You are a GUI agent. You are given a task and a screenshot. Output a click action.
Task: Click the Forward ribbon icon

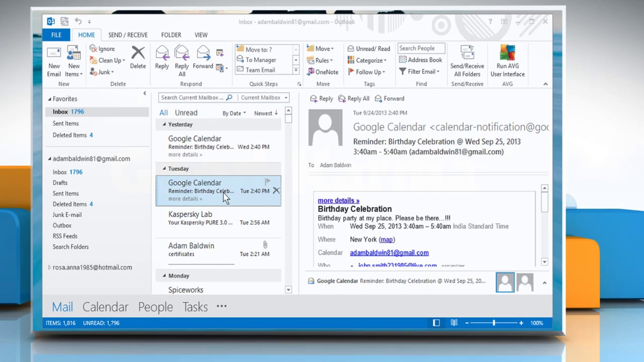tap(203, 53)
